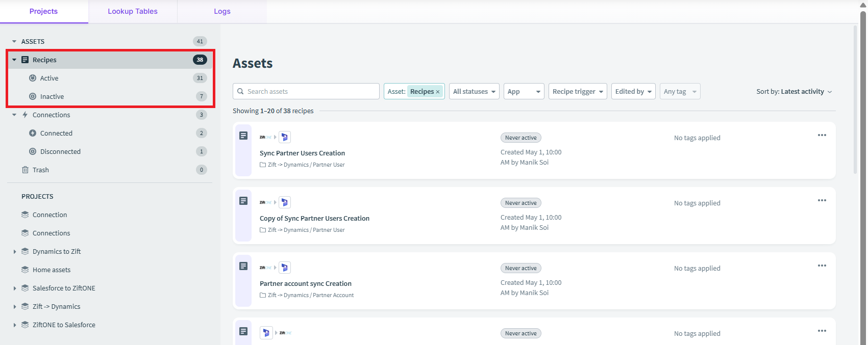Open more options for Sync Partner Users Creation
Image resolution: width=868 pixels, height=345 pixels.
tap(822, 135)
